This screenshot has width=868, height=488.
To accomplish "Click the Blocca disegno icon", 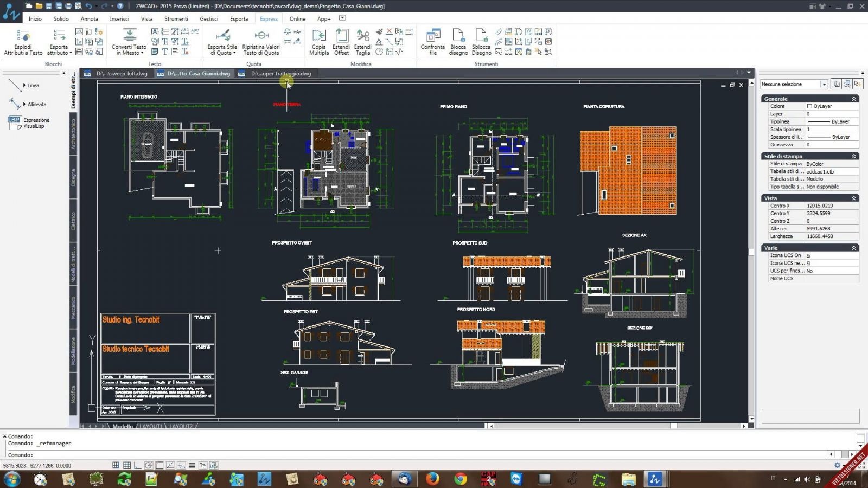I will [x=458, y=42].
